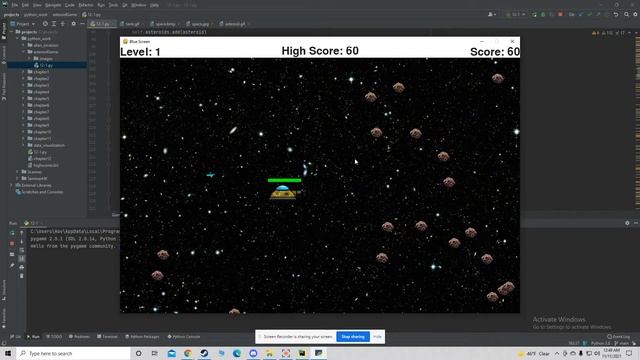Open the Window menu
Viewport: 640px width, 360px height.
tap(138, 5)
